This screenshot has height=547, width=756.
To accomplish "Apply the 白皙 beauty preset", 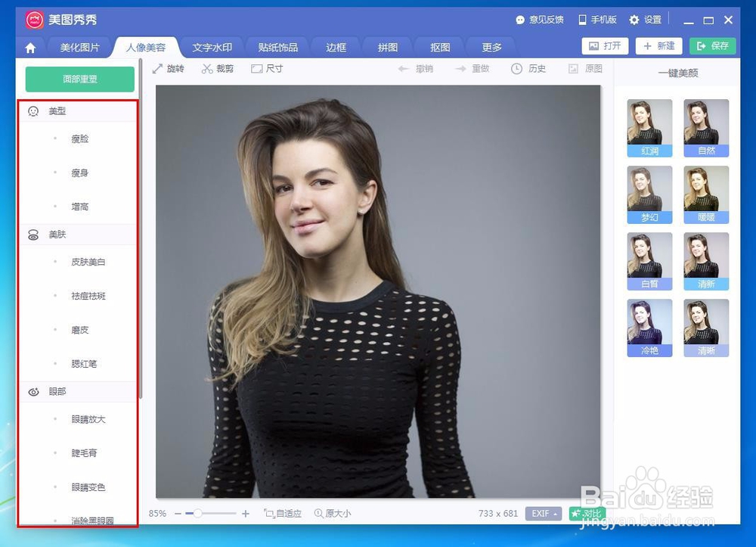I will coord(649,262).
